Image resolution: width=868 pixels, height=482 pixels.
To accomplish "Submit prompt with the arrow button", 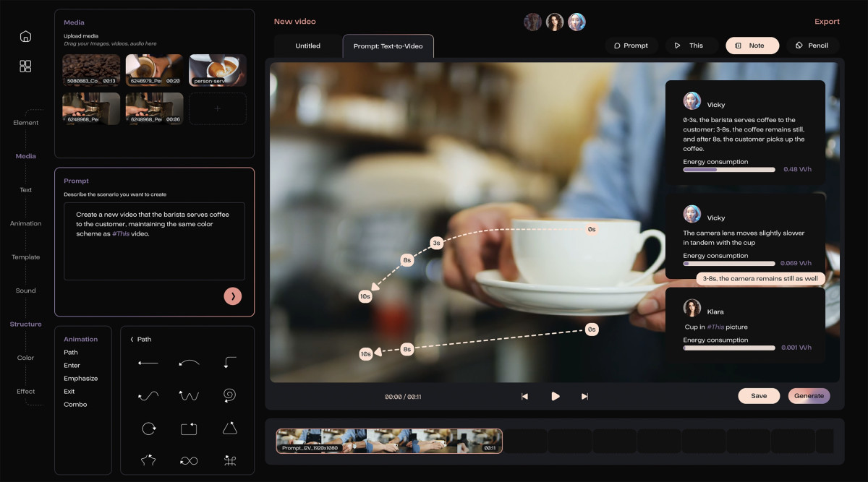I will click(x=232, y=296).
